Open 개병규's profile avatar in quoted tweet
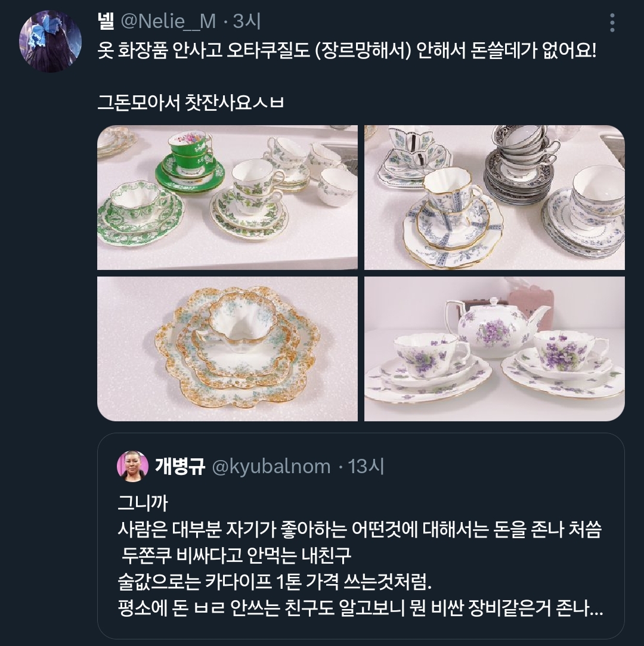The image size is (644, 646). pos(132,467)
